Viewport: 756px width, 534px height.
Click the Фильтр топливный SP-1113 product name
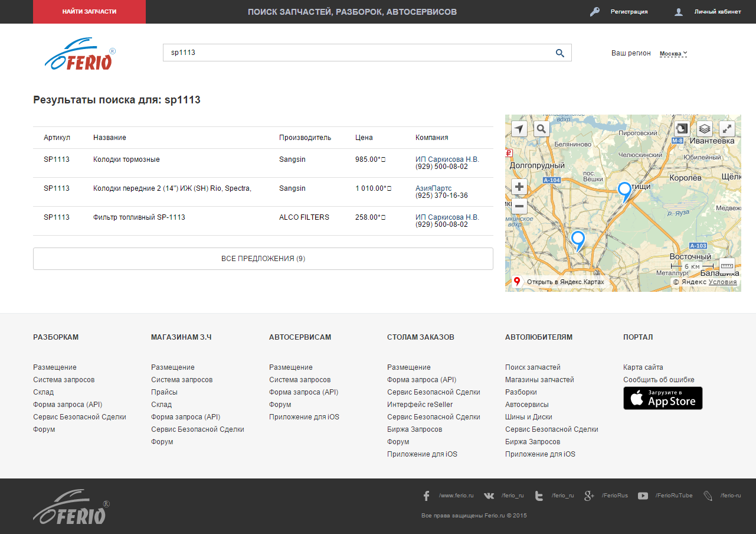pyautogui.click(x=139, y=217)
